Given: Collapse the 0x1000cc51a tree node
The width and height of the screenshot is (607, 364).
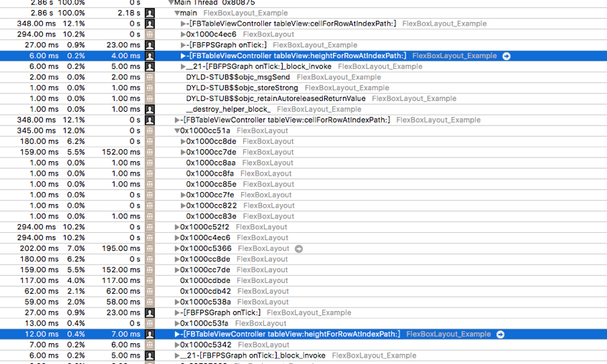Looking at the screenshot, I should pos(177,131).
